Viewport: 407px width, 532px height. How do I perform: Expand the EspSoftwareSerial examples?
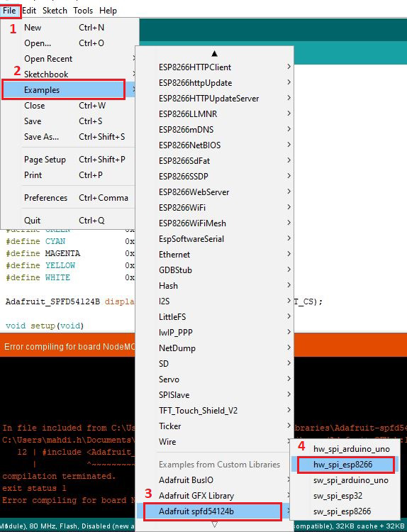[214, 239]
